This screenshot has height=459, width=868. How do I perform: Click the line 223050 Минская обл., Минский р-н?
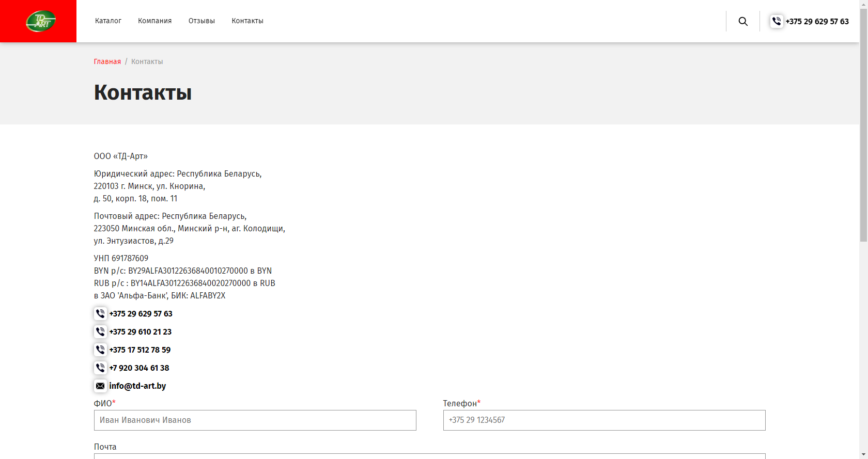pyautogui.click(x=190, y=228)
